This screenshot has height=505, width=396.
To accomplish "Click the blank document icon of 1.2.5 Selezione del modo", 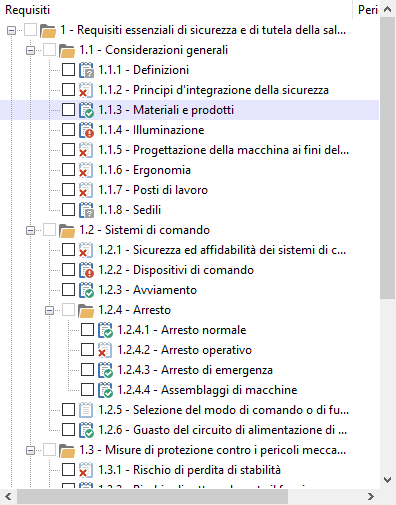I will [x=86, y=410].
